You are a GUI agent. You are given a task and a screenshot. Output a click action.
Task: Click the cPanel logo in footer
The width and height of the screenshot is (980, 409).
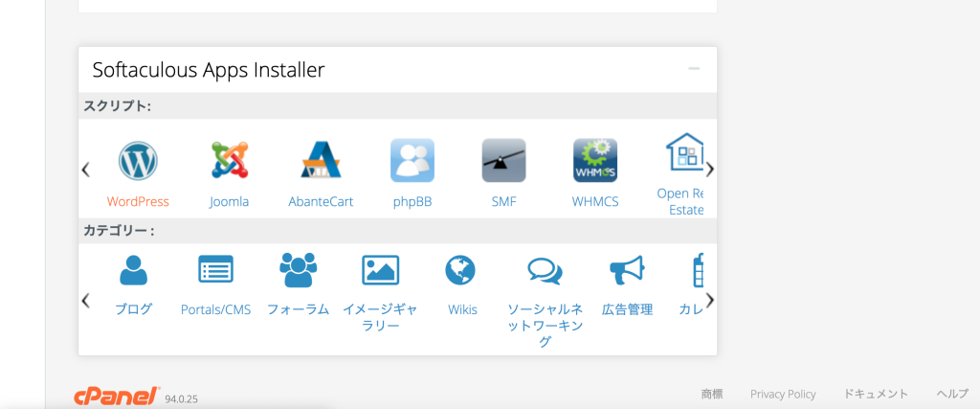(118, 396)
